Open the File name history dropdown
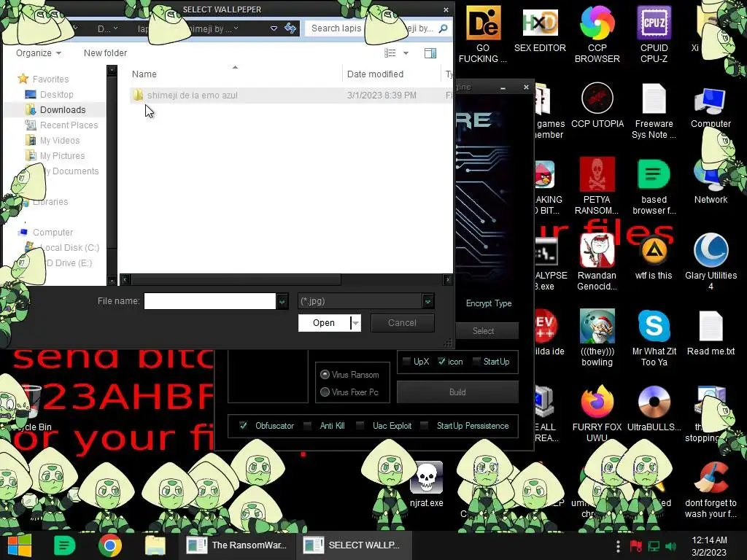The width and height of the screenshot is (747, 560). coord(282,301)
